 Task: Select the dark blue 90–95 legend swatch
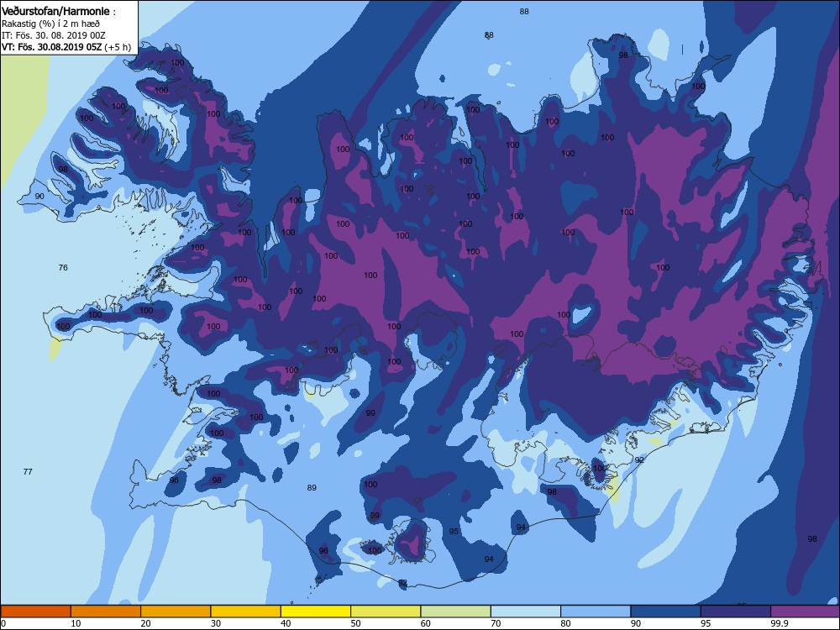click(666, 612)
